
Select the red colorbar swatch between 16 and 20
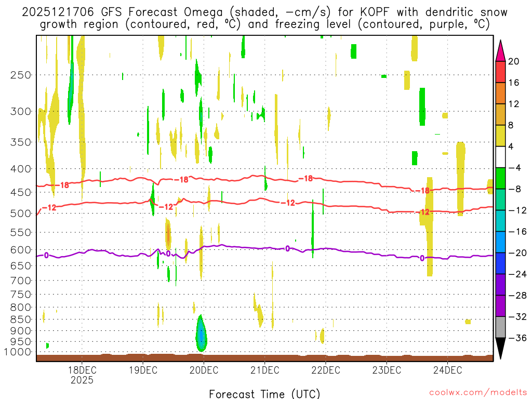point(501,72)
